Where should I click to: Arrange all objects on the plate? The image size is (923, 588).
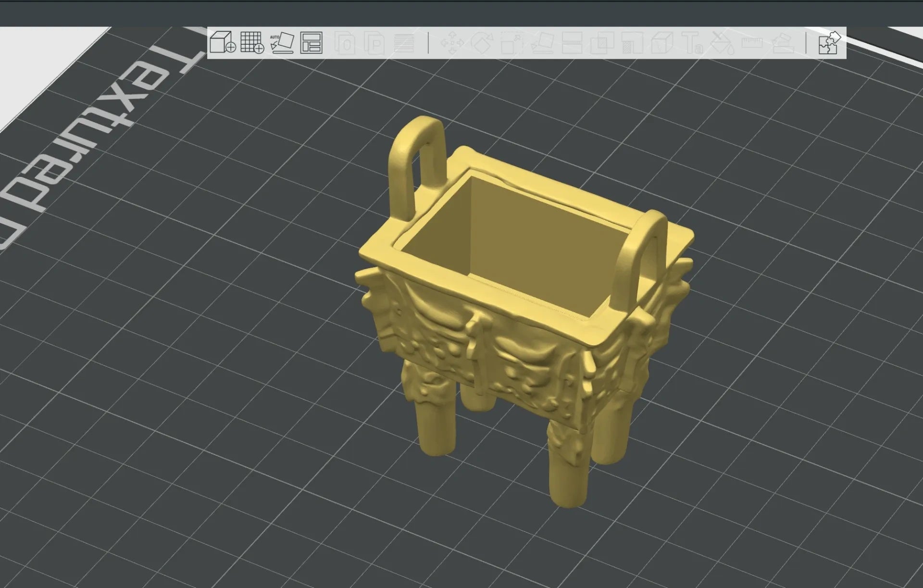pos(311,43)
